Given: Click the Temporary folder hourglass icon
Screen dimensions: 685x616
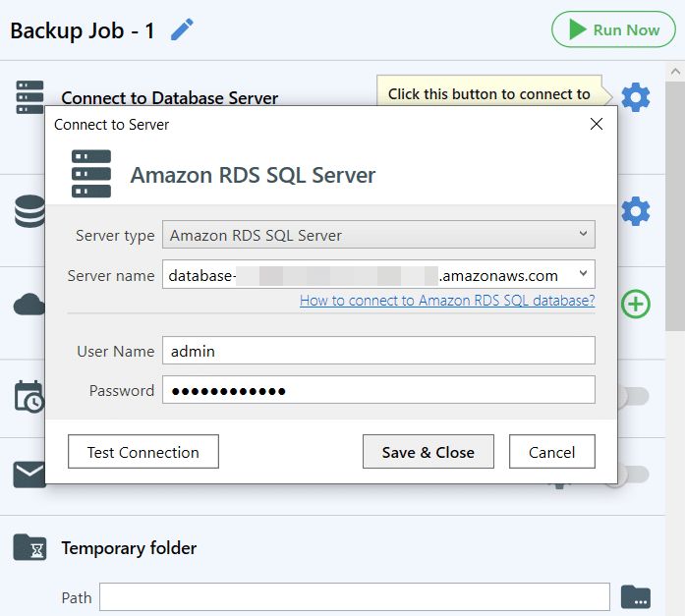Looking at the screenshot, I should 29,547.
